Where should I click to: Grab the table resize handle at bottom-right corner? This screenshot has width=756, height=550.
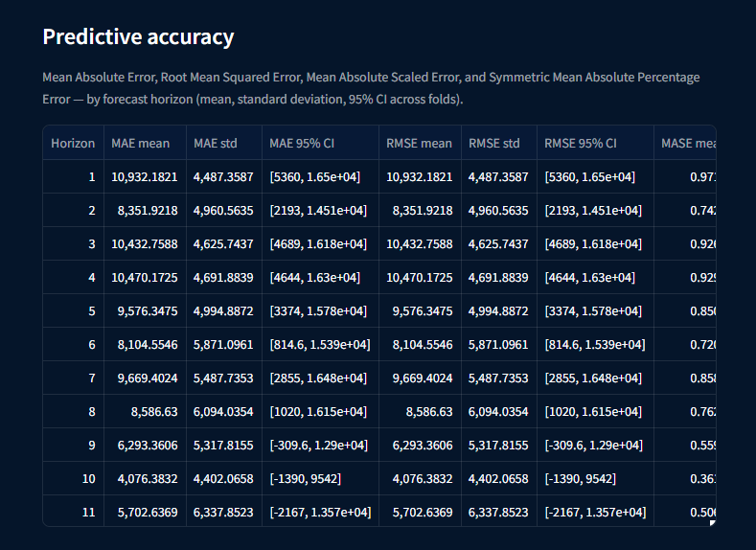click(713, 523)
